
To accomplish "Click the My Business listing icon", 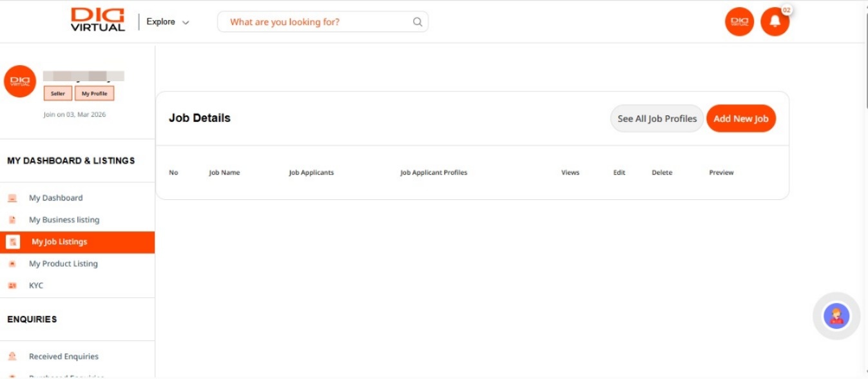I will click(x=12, y=220).
